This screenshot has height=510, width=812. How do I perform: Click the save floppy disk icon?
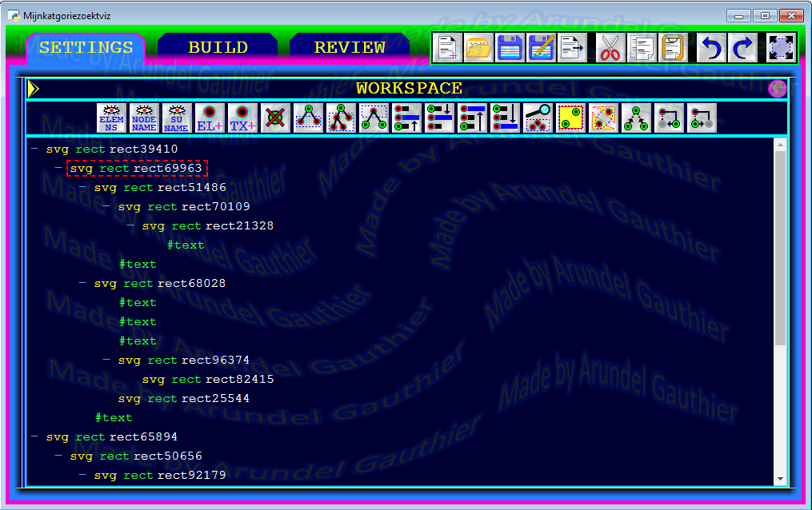510,48
